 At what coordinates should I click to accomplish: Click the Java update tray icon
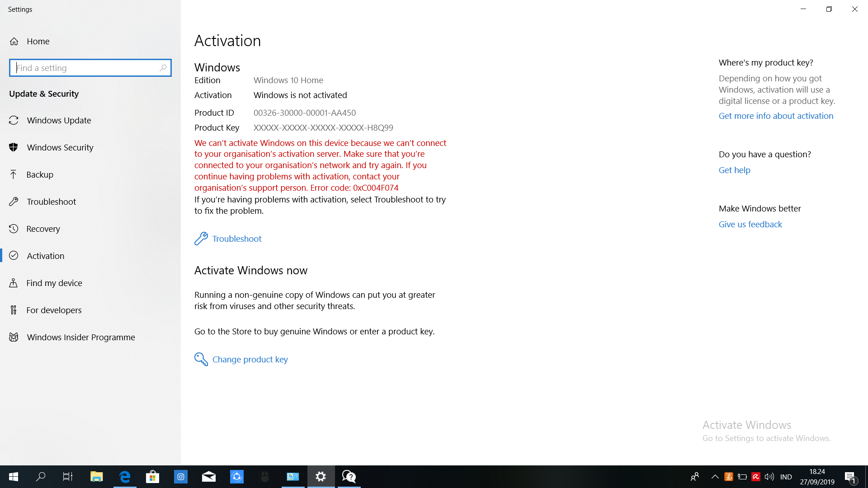729,477
